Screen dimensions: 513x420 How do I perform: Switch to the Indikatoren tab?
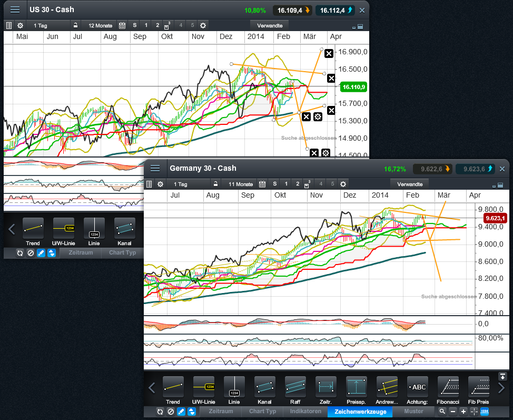click(305, 411)
